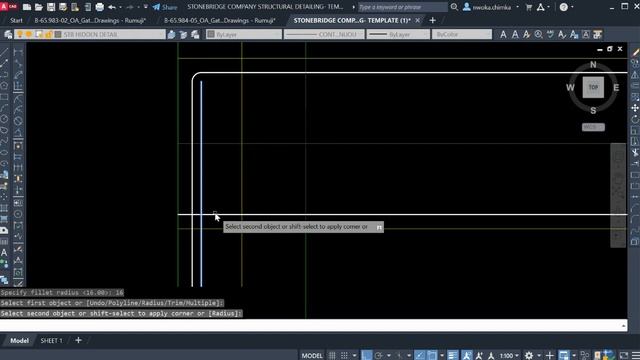Toggle ortho mode in status bar
640x360 pixels.
pos(366,356)
